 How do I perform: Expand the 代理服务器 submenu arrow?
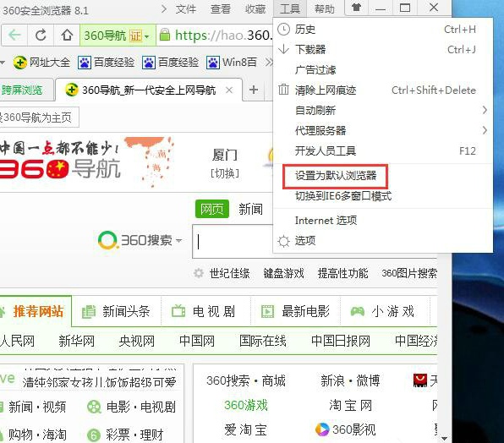tap(485, 130)
